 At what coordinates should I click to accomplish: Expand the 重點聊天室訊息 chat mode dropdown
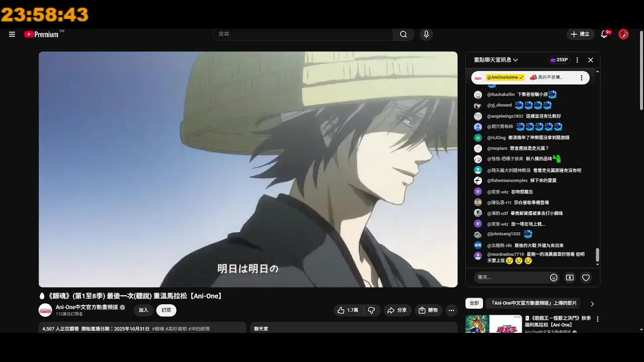(496, 60)
